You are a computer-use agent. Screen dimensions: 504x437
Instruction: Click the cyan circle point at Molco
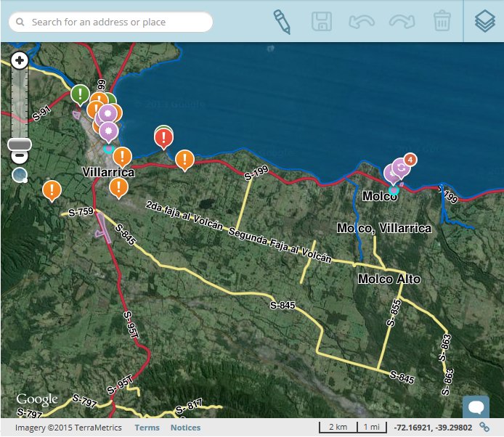[x=394, y=190]
